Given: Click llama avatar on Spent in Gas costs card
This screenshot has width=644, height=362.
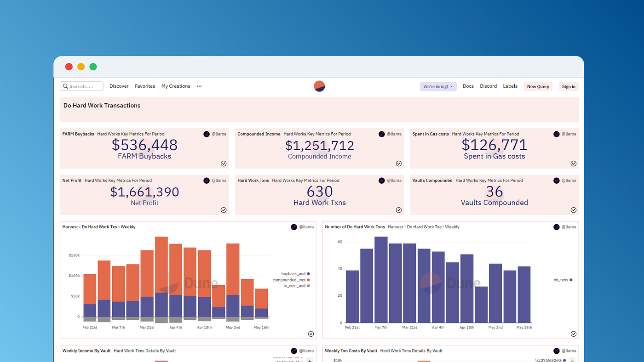Looking at the screenshot, I should coord(557,134).
